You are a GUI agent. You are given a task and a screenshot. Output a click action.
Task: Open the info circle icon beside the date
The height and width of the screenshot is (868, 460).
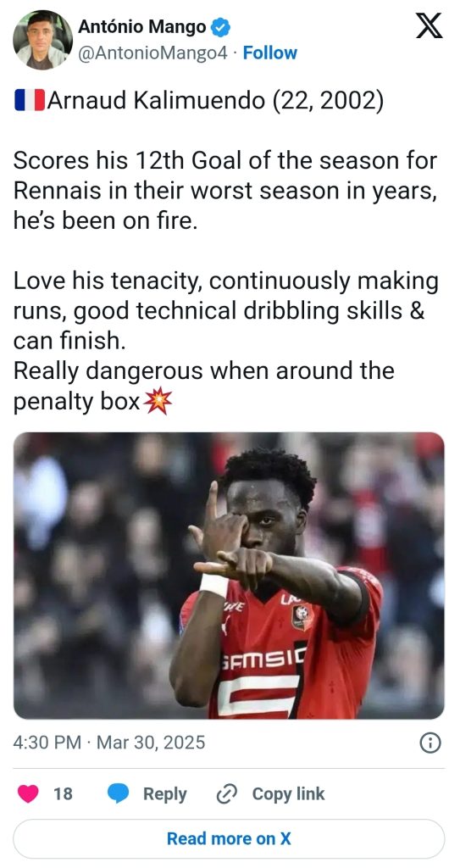pos(430,743)
